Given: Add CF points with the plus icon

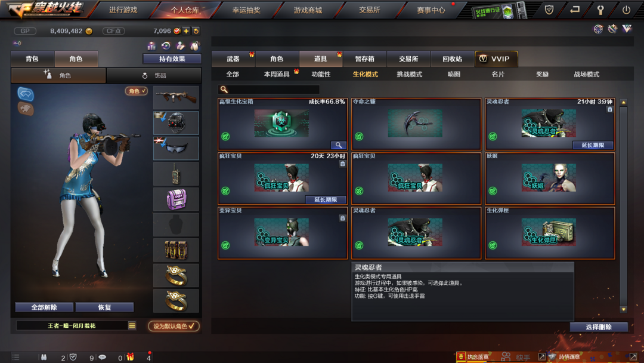Looking at the screenshot, I should coord(186,31).
